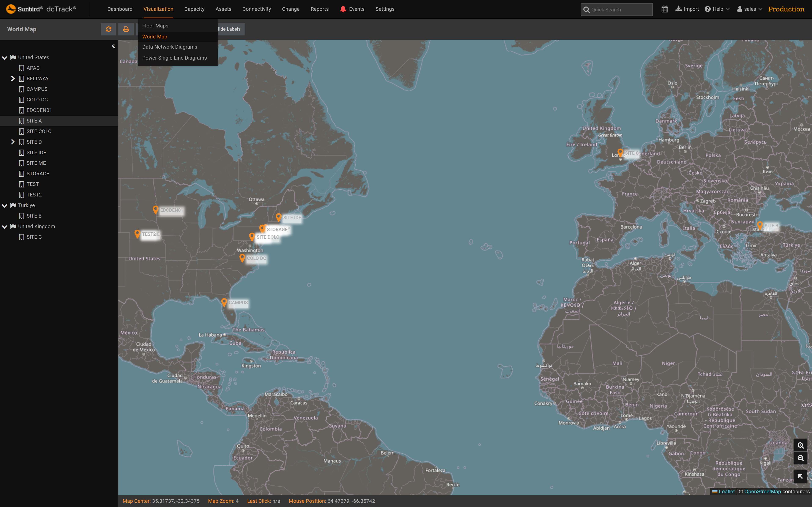
Task: Select Data Network Diagrams option
Action: (x=170, y=47)
